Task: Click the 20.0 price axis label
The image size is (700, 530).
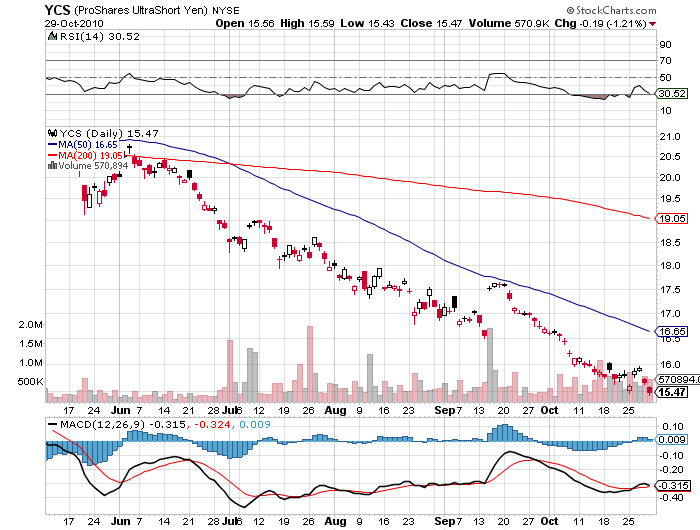Action: click(670, 177)
